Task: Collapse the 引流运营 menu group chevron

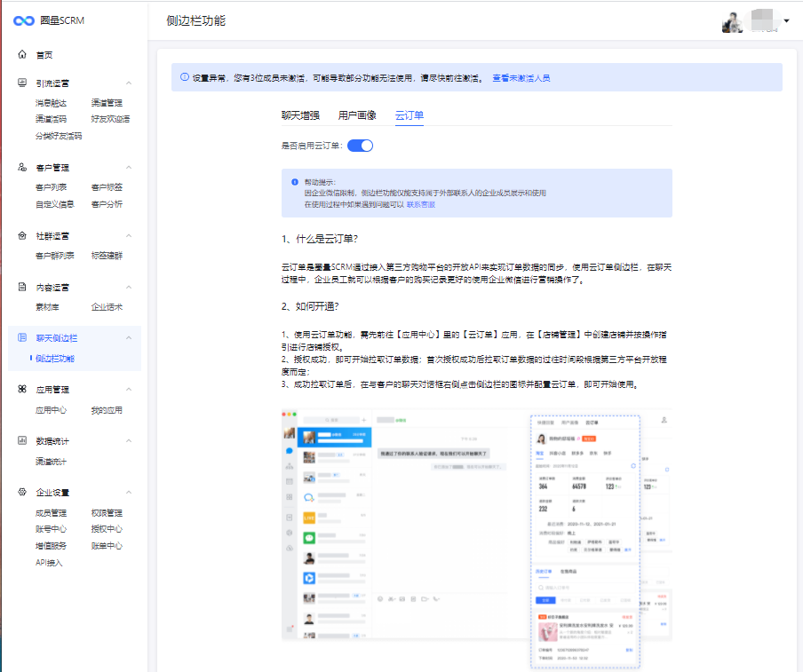Action: pyautogui.click(x=128, y=83)
